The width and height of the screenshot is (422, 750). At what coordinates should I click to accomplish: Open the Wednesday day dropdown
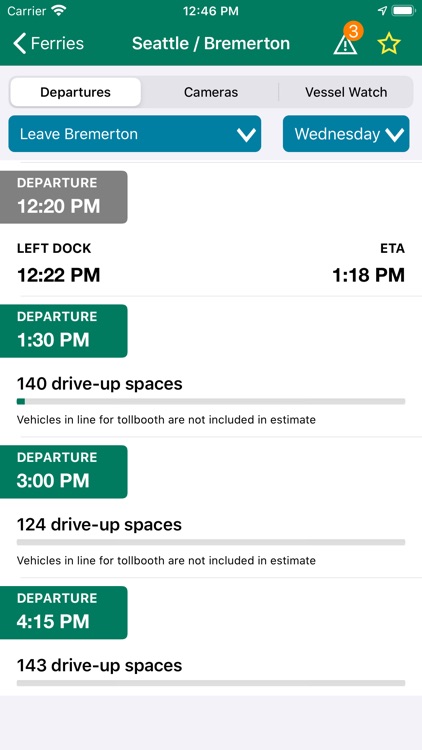tap(346, 134)
